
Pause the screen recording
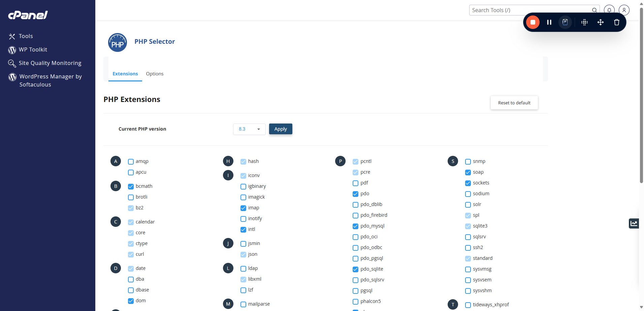[x=549, y=22]
